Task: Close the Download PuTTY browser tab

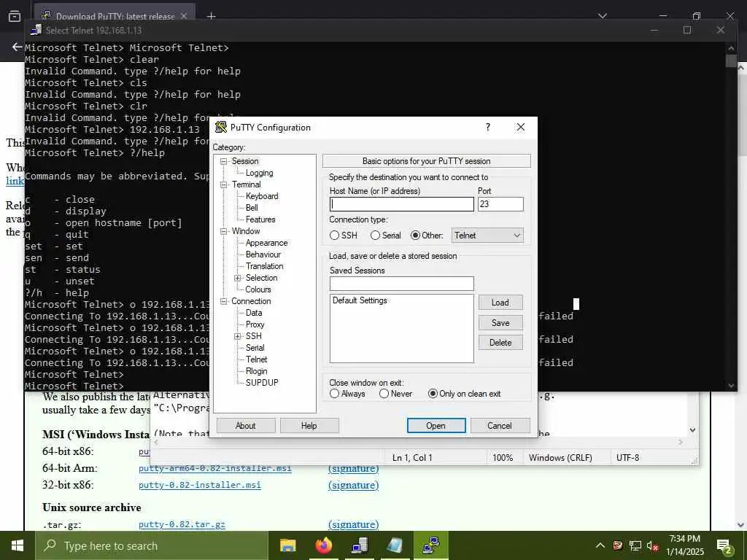Action: click(x=184, y=16)
